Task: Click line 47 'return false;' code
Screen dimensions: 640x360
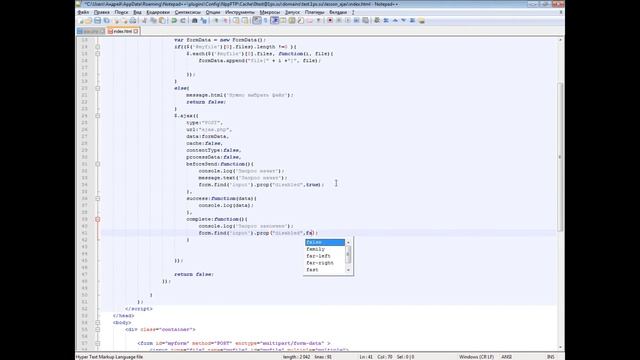Action: [x=194, y=274]
